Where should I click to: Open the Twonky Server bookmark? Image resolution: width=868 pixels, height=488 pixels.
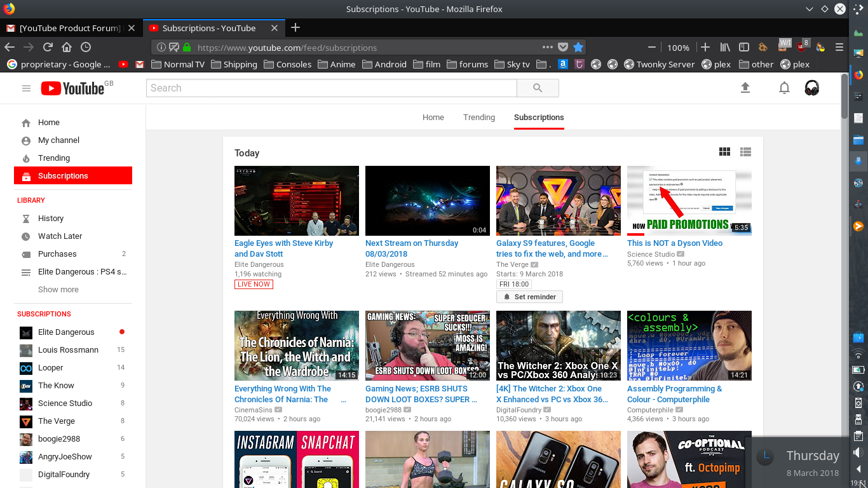pyautogui.click(x=660, y=64)
